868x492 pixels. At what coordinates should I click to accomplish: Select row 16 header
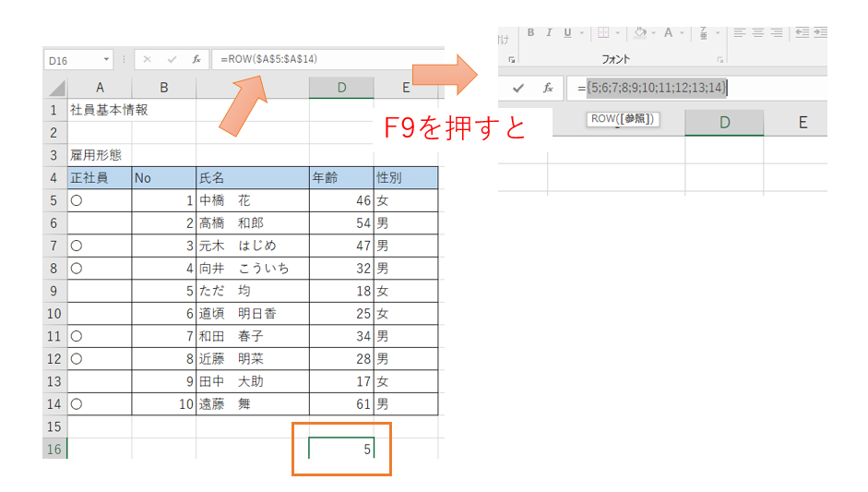tap(54, 449)
